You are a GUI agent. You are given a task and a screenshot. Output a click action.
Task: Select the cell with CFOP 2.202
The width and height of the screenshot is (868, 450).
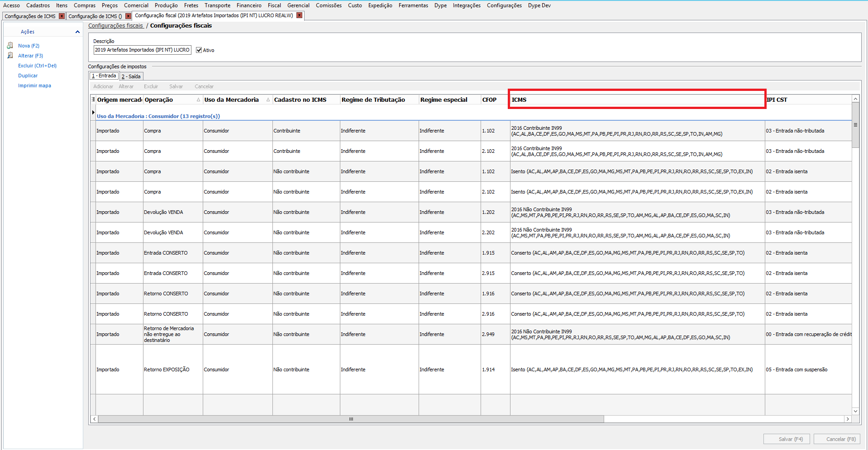tap(495, 232)
